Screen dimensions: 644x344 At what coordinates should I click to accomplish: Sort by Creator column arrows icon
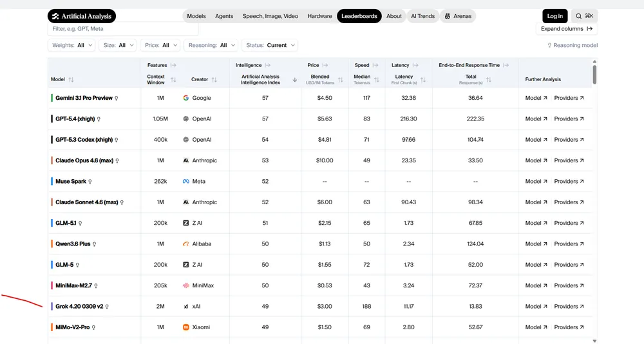point(214,80)
